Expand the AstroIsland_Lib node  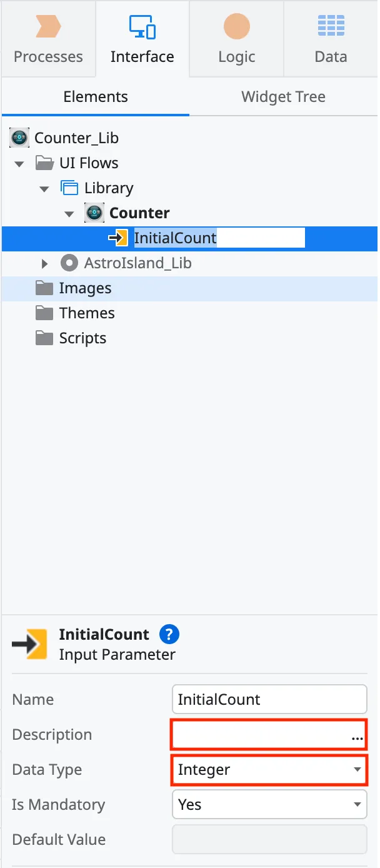tap(44, 263)
